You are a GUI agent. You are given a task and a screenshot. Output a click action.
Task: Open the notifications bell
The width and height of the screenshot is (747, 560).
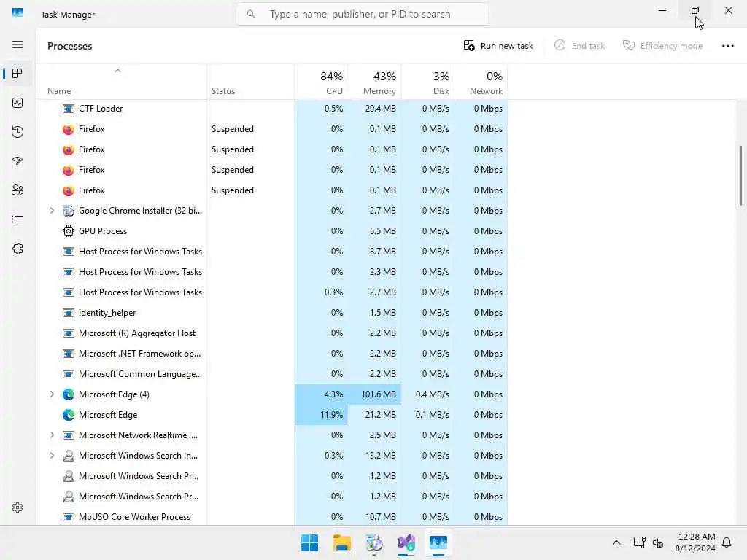coord(727,542)
